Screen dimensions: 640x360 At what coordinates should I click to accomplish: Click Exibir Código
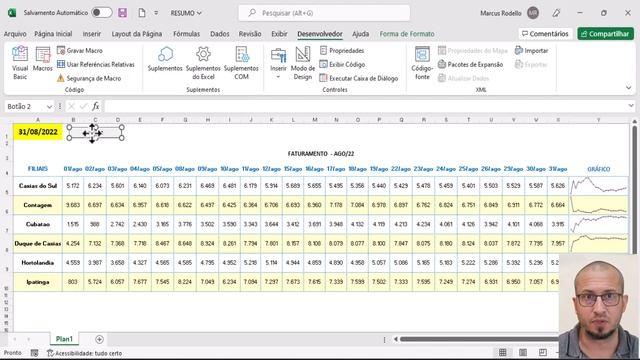[x=342, y=64]
